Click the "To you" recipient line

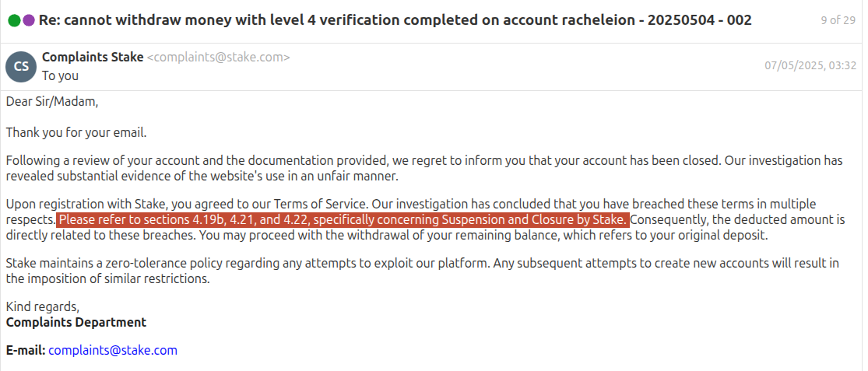click(x=60, y=75)
